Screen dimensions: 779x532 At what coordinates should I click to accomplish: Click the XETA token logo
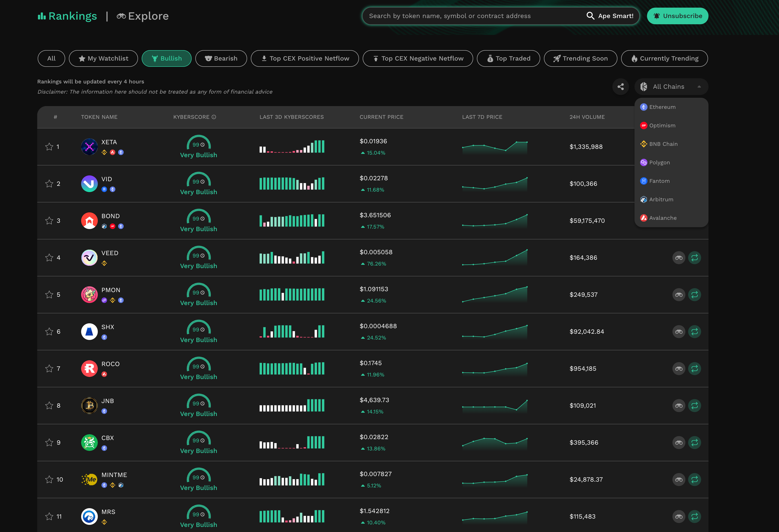point(89,147)
